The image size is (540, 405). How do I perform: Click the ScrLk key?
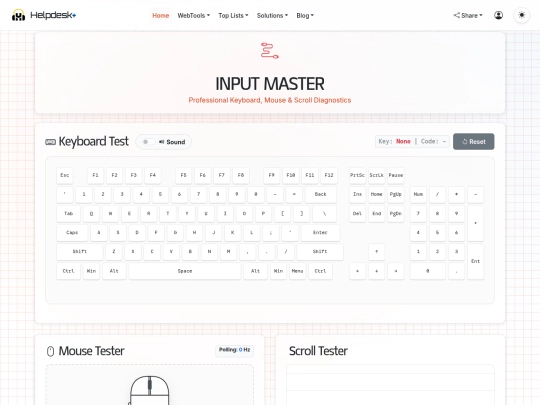pos(376,175)
